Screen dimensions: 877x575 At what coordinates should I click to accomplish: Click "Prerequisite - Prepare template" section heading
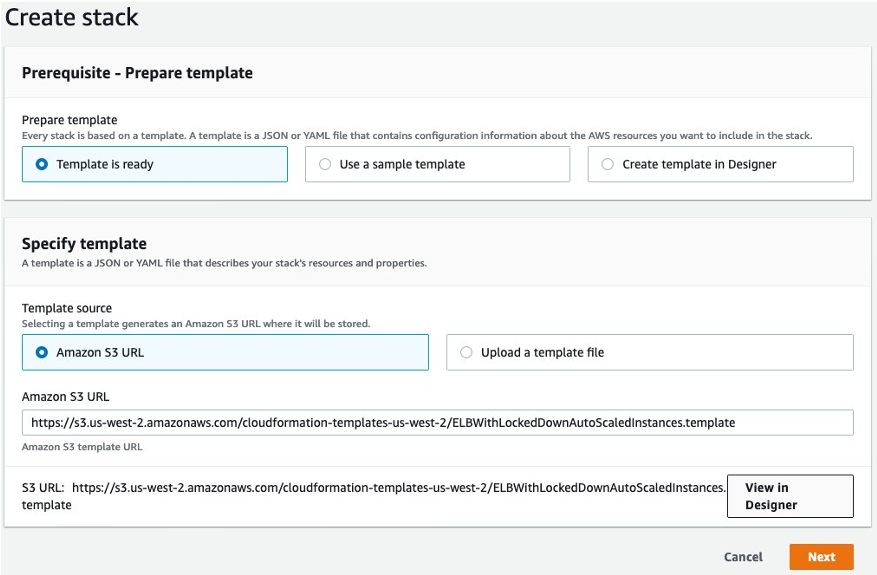coord(137,73)
